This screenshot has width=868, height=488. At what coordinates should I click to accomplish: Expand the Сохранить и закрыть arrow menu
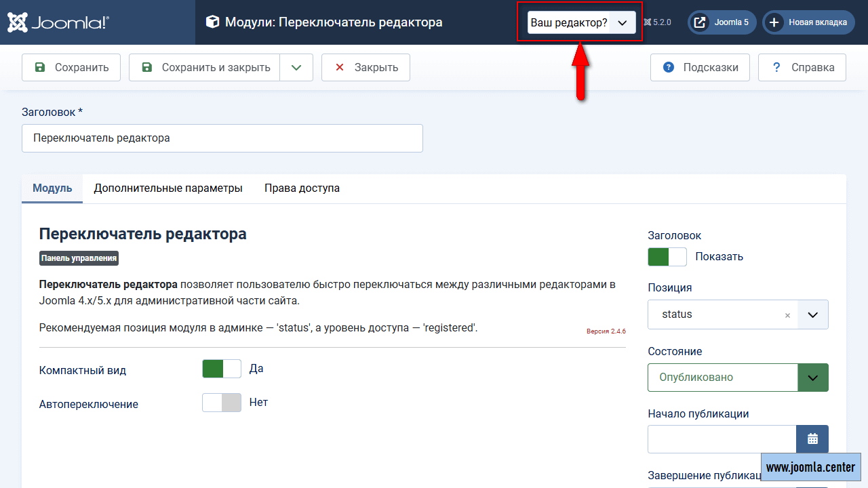pyautogui.click(x=296, y=68)
